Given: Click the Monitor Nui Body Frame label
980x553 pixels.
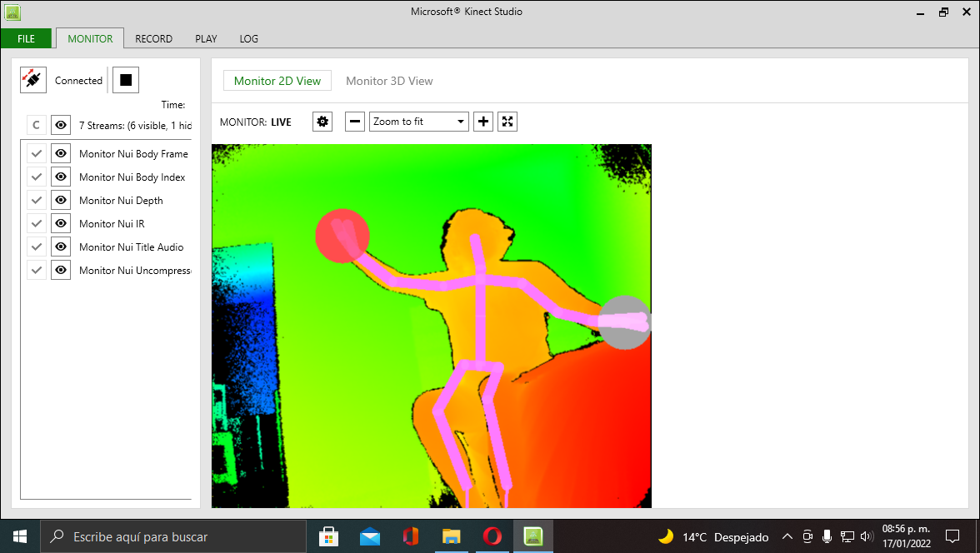Looking at the screenshot, I should point(133,154).
